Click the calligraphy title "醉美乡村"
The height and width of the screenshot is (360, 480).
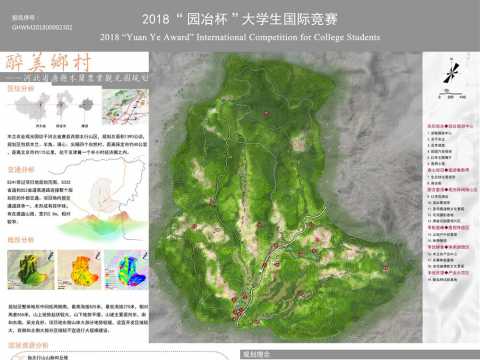tap(48, 62)
